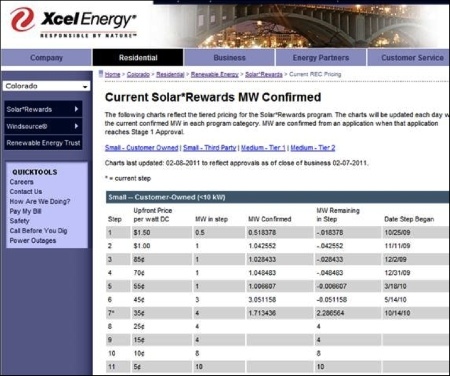450x376 pixels.
Task: Select the Energy Partners tab
Action: (x=321, y=58)
